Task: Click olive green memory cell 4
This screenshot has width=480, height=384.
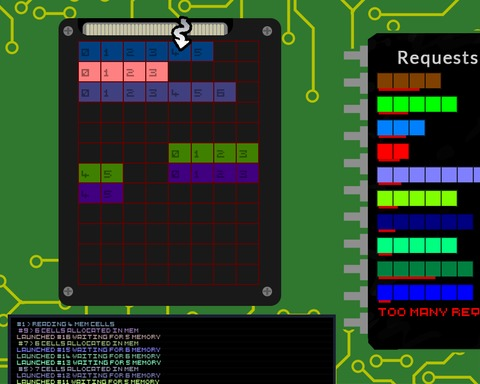Action: pyautogui.click(x=89, y=173)
